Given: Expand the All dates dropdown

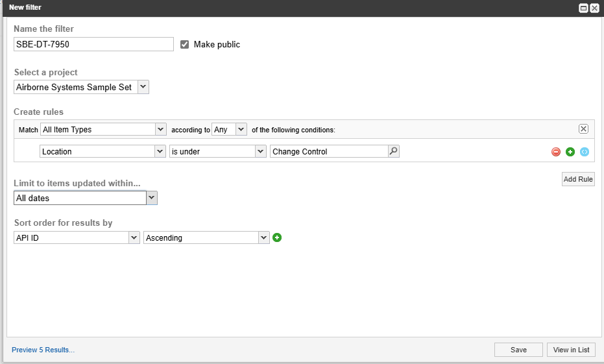Looking at the screenshot, I should pos(85,198).
